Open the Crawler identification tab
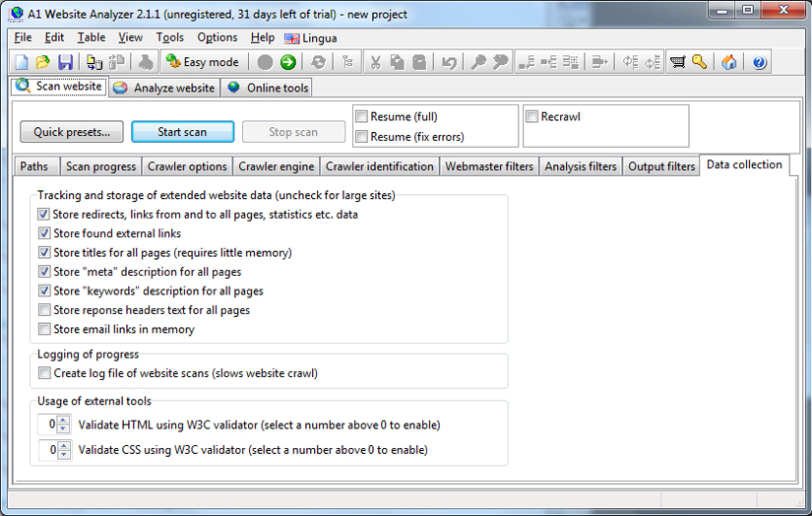The width and height of the screenshot is (812, 516). point(380,166)
